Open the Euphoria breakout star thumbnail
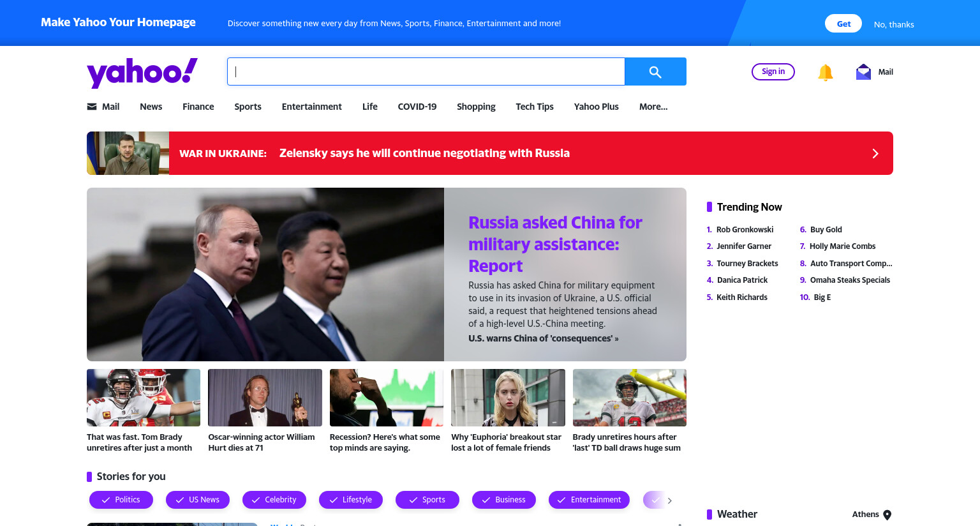This screenshot has height=526, width=980. pyautogui.click(x=508, y=398)
